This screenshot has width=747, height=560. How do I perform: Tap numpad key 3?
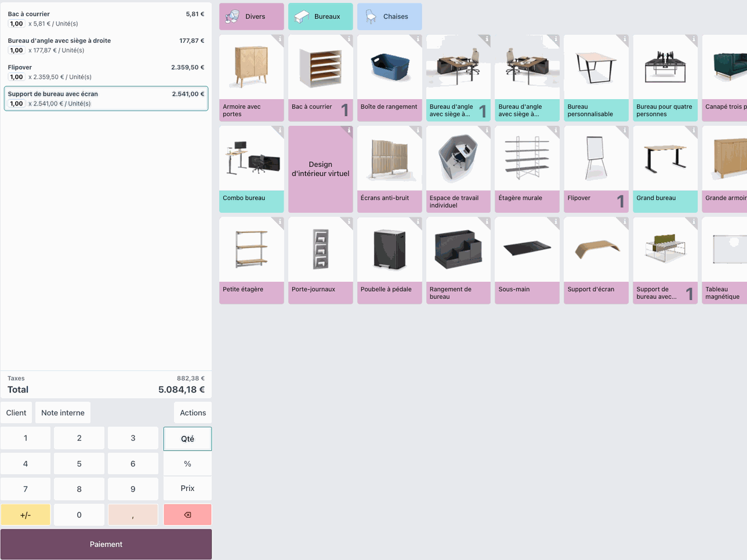click(x=133, y=438)
